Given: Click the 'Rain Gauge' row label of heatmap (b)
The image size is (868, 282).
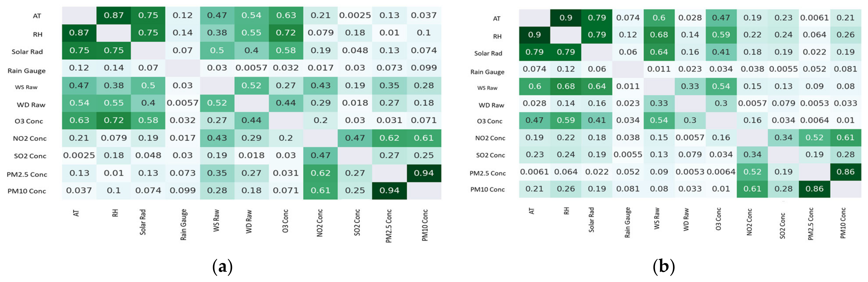Looking at the screenshot, I should pos(487,72).
